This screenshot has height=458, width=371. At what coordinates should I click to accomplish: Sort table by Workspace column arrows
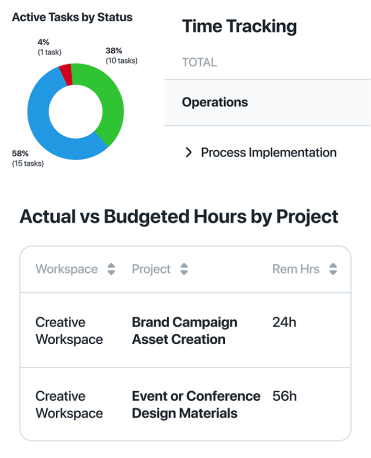111,269
